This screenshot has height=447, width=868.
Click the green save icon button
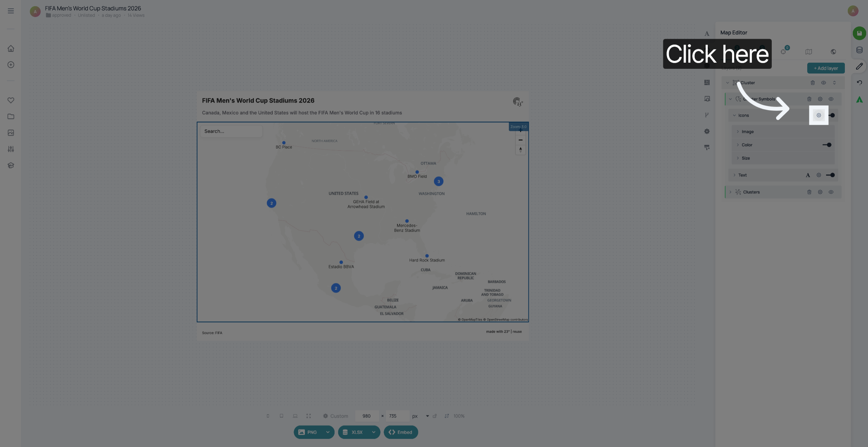pos(859,33)
